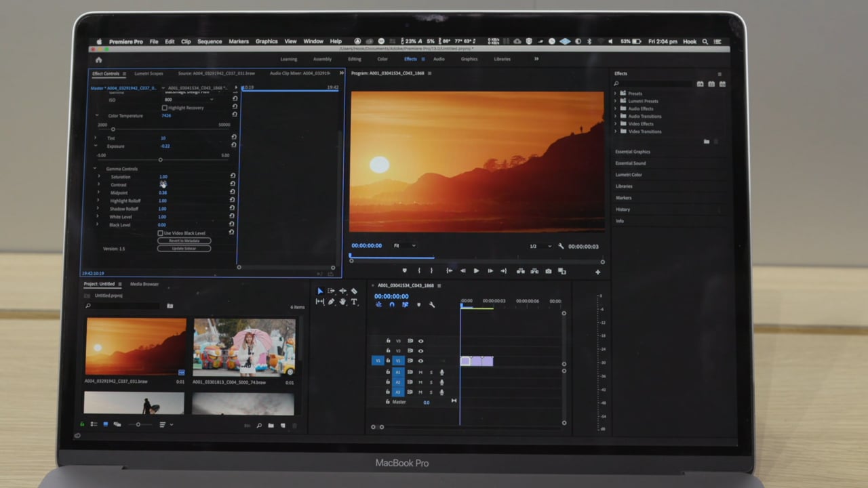Open timeline settings via the wrench icon
Image resolution: width=868 pixels, height=488 pixels.
point(432,304)
